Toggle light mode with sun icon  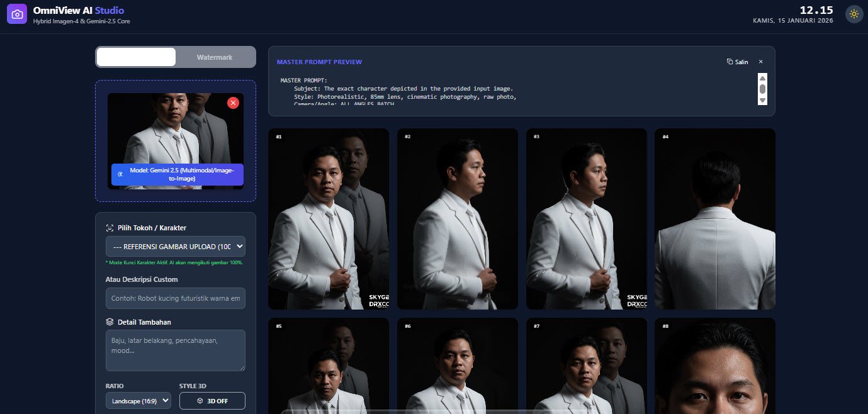[x=854, y=14]
